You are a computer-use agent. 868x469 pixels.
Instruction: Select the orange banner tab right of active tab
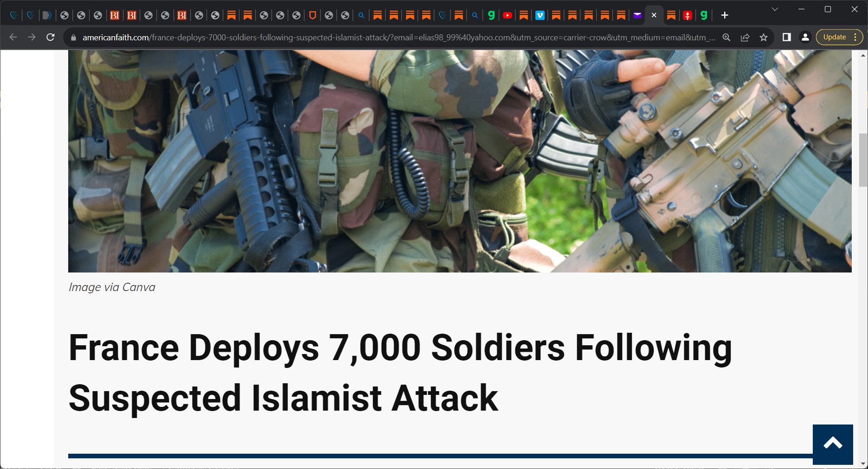click(671, 15)
